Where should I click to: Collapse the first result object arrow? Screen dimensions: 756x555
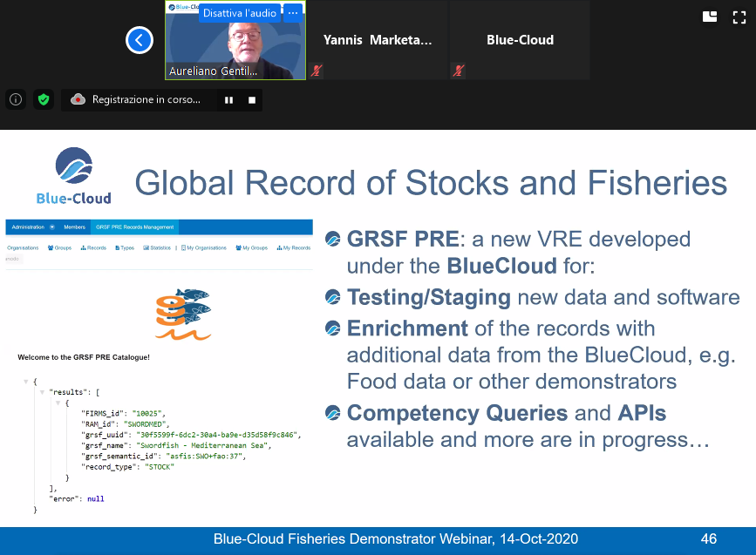58,403
